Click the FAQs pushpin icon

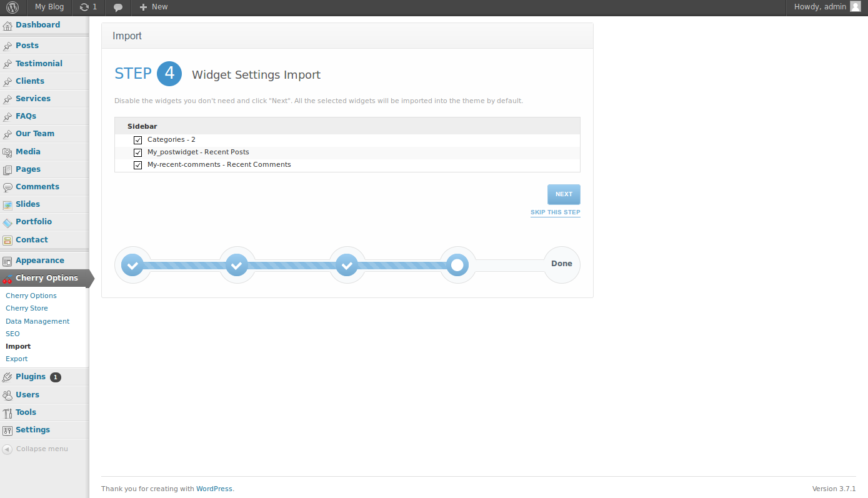pyautogui.click(x=7, y=116)
